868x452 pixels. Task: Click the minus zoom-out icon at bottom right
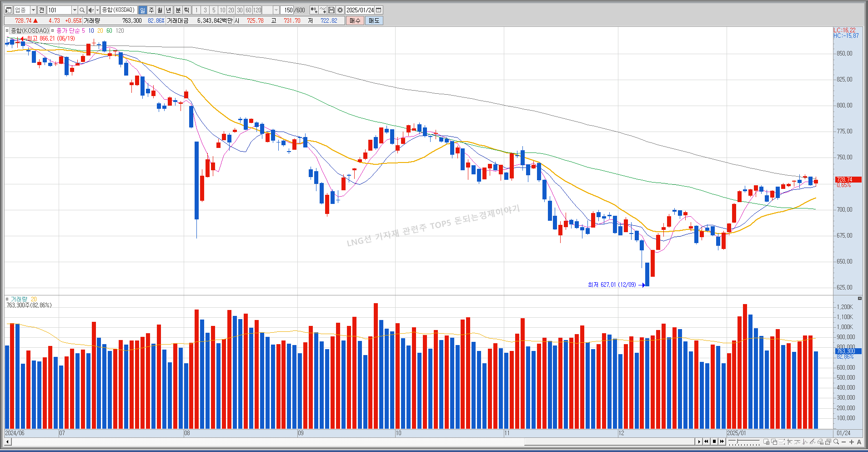(844, 442)
